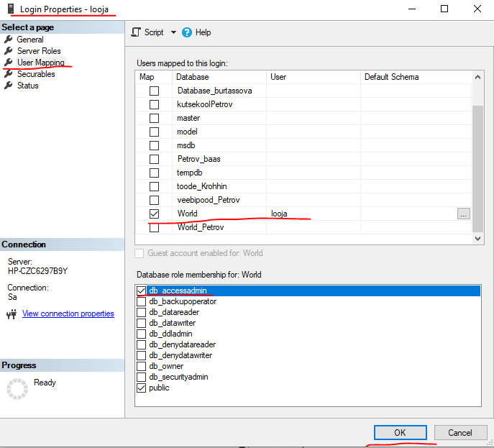The width and height of the screenshot is (494, 448).
Task: Click the looja user cell for World
Action: (314, 214)
